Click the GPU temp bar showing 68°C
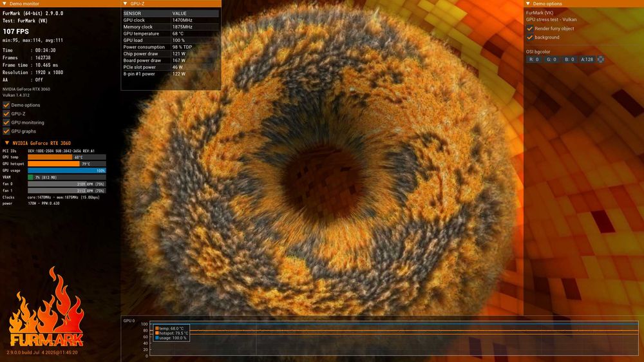This screenshot has height=362, width=644. [67, 157]
